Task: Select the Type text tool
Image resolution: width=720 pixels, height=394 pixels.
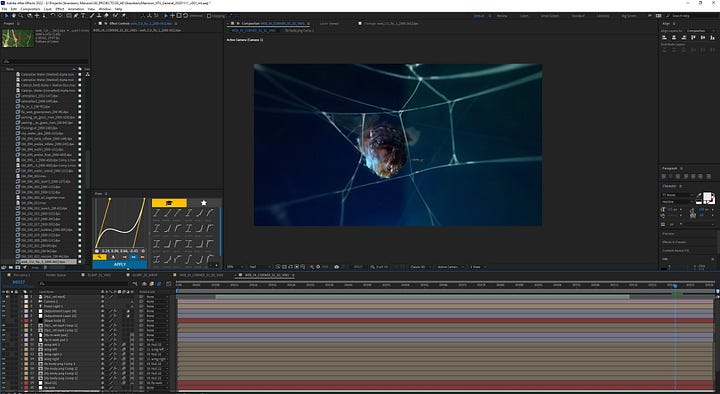Action: [83, 16]
